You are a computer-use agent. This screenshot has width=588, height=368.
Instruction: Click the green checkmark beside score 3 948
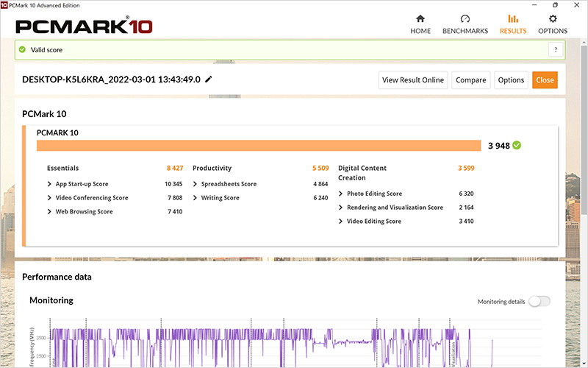point(517,145)
